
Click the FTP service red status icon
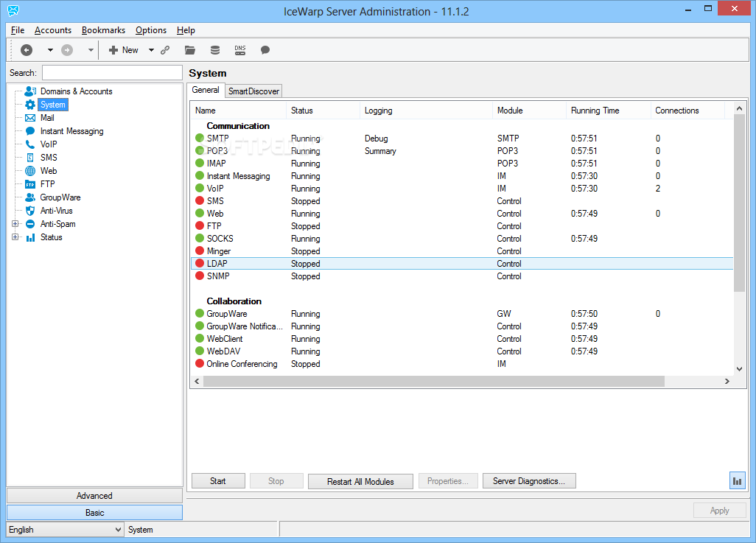point(200,225)
